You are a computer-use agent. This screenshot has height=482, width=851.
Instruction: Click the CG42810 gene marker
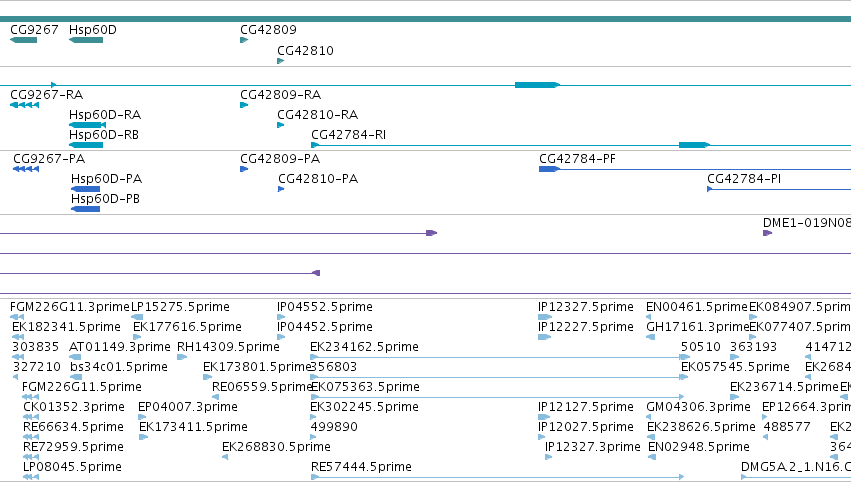281,61
